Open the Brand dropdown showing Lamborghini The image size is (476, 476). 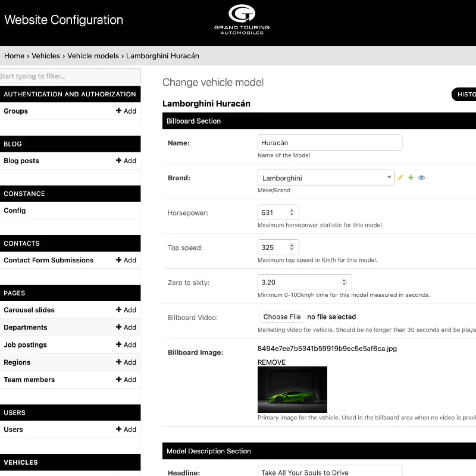326,178
